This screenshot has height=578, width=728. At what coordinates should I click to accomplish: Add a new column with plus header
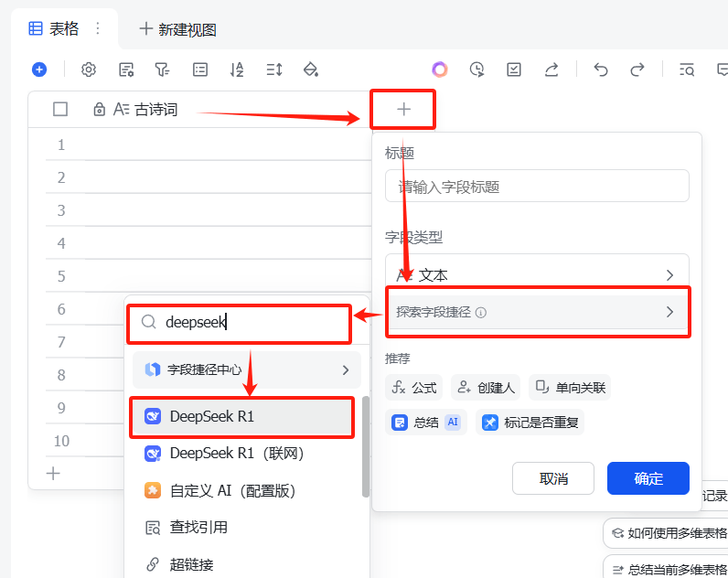click(403, 110)
